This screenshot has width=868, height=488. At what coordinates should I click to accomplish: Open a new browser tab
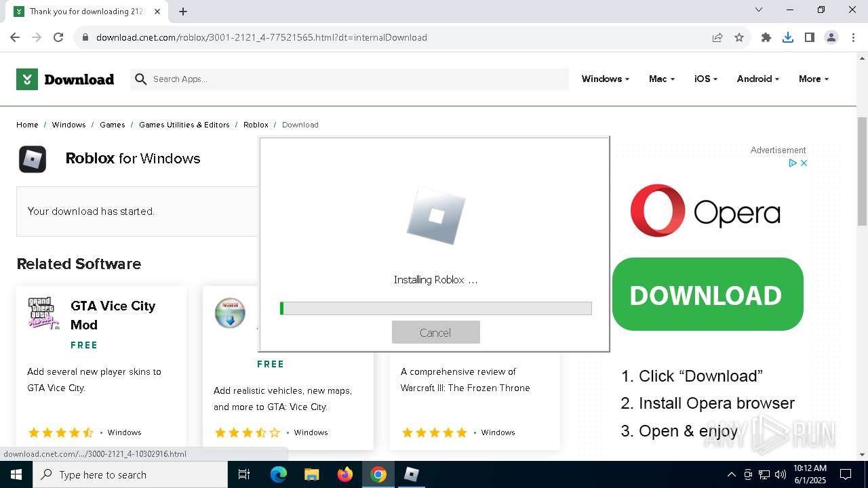pyautogui.click(x=183, y=11)
